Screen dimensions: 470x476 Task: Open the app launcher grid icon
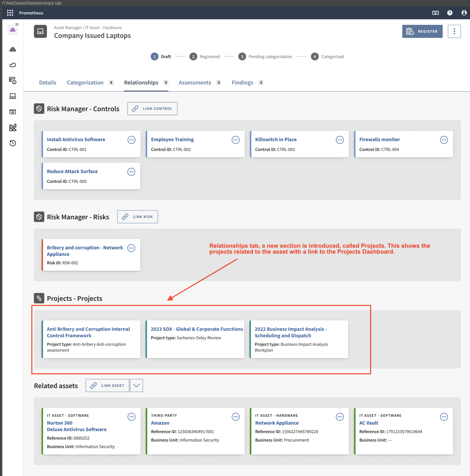[10, 13]
